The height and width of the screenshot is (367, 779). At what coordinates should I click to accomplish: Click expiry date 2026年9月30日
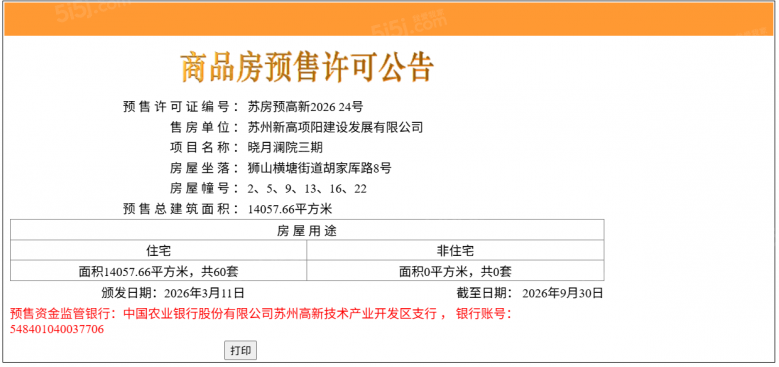(563, 293)
